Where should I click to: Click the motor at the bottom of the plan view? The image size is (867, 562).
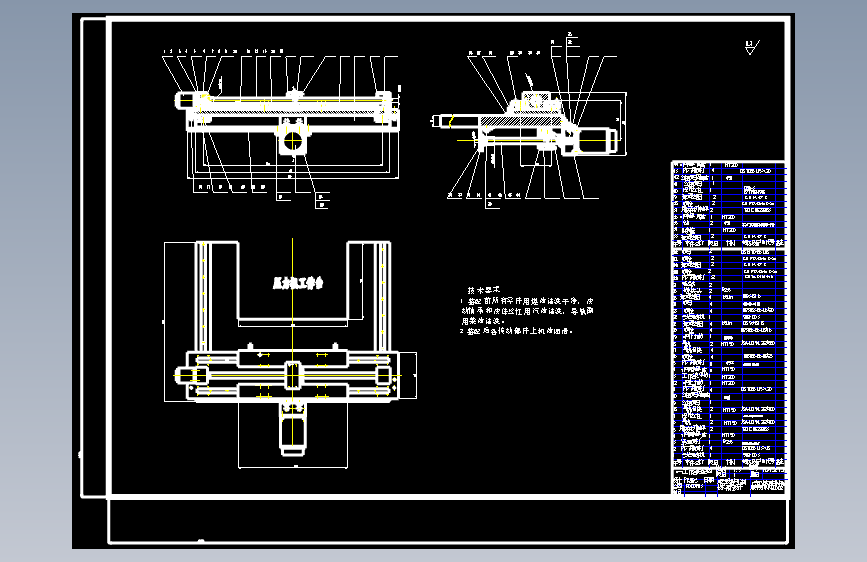click(293, 434)
